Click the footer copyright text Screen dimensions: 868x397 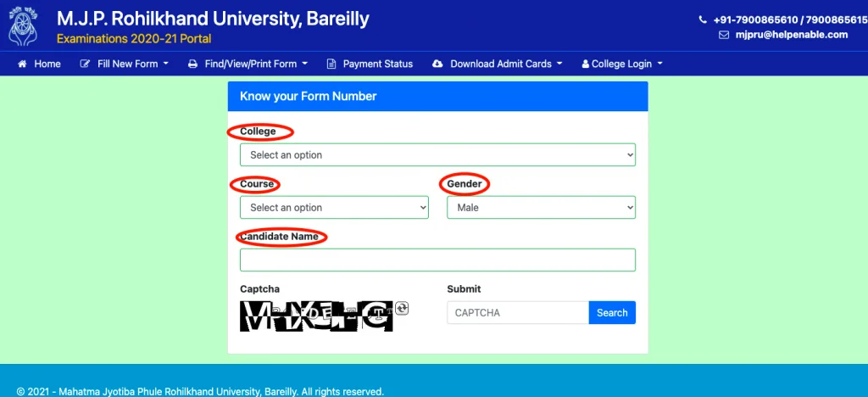click(x=200, y=391)
